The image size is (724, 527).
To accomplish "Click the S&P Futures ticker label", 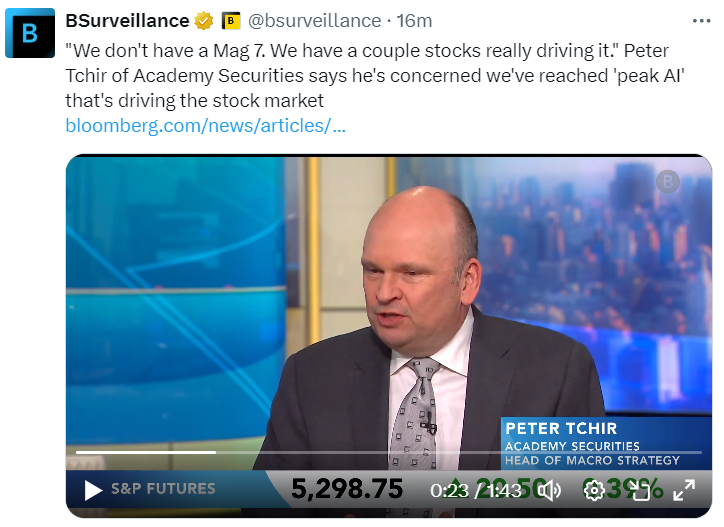I will point(163,489).
